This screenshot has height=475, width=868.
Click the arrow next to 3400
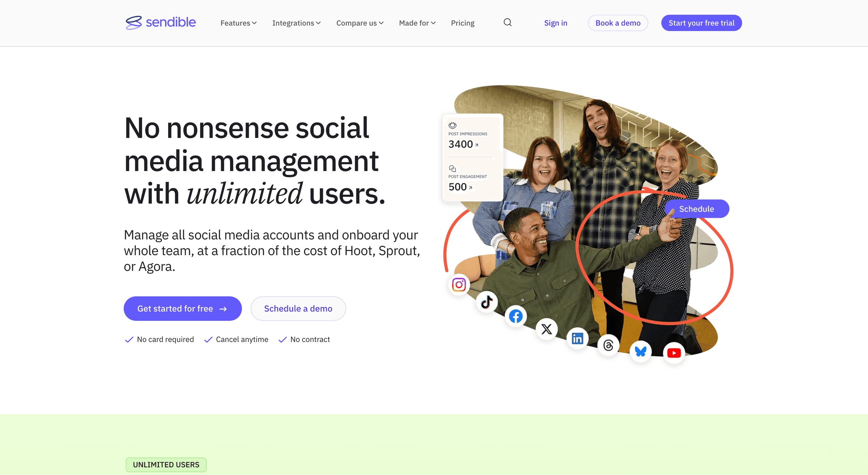click(x=477, y=145)
